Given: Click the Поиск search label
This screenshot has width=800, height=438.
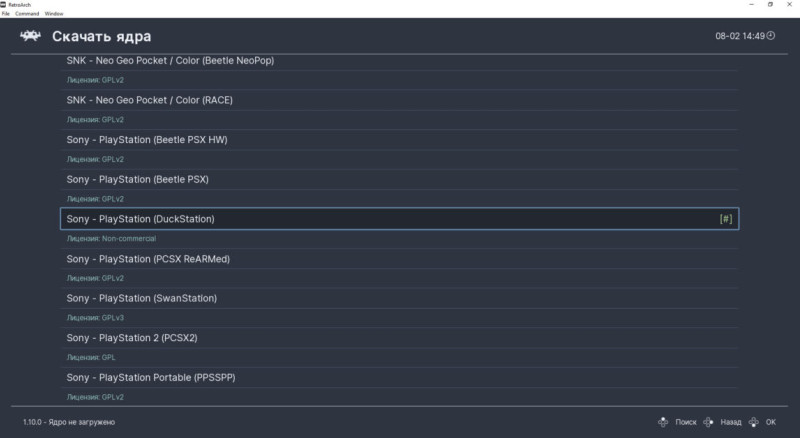Looking at the screenshot, I should [686, 422].
